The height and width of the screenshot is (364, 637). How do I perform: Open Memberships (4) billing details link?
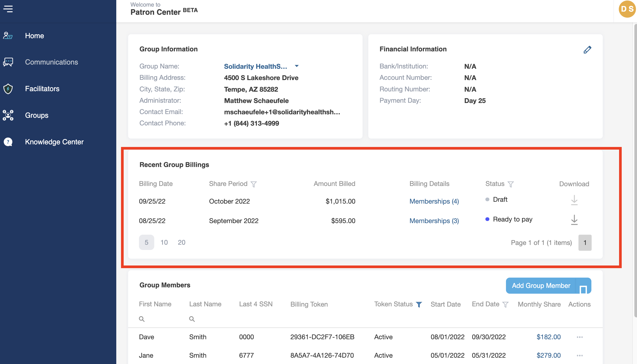point(434,201)
